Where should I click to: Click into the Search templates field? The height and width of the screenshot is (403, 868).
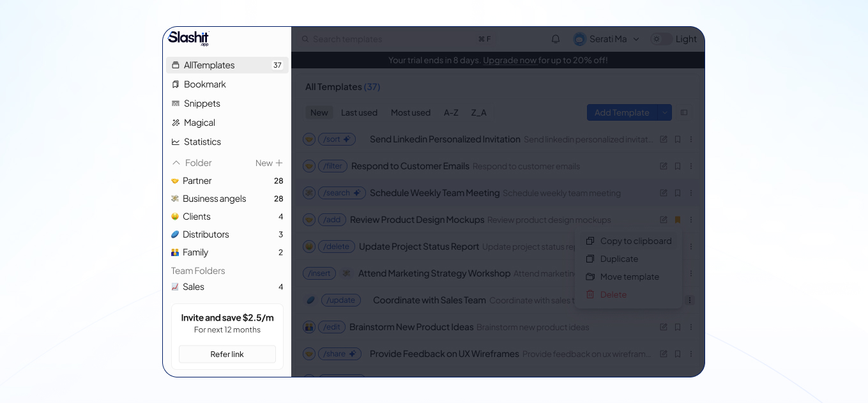point(396,39)
